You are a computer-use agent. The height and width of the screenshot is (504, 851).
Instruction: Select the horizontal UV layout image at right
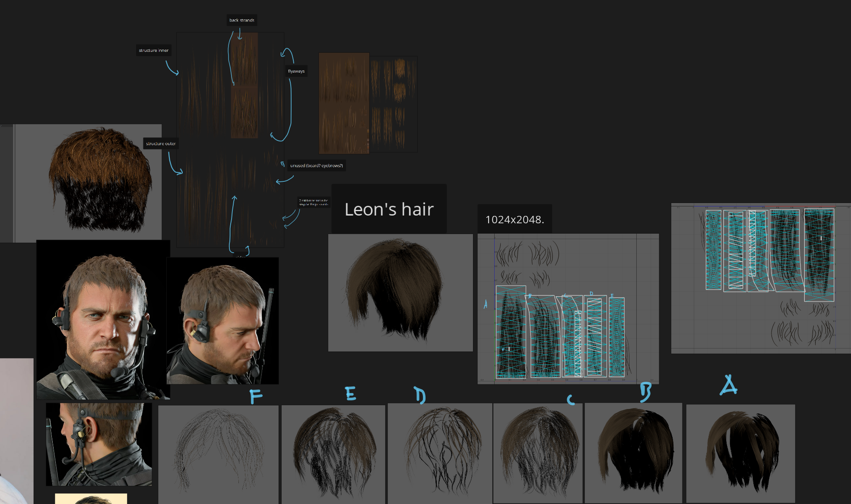[760, 279]
